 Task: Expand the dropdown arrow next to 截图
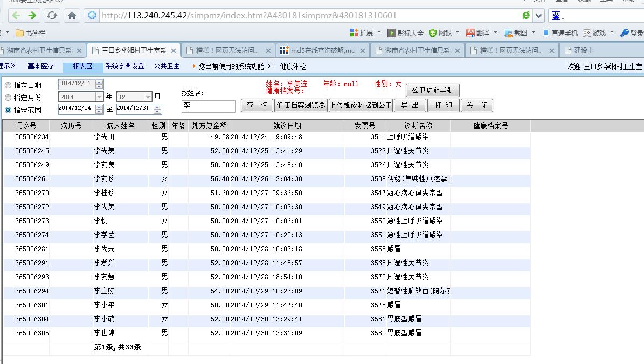point(534,32)
